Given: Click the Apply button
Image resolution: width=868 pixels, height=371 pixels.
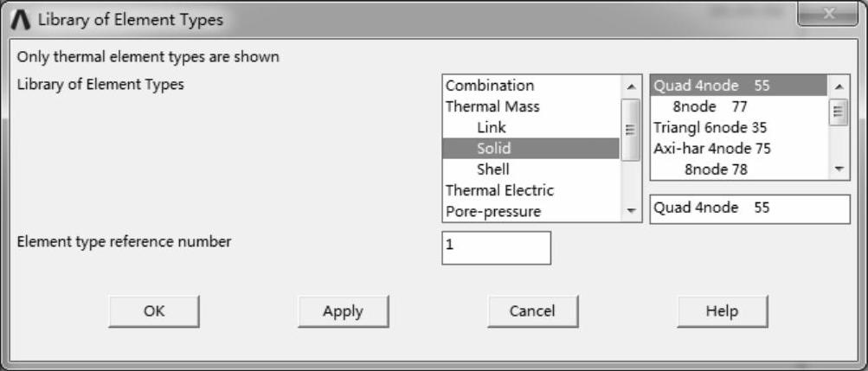Looking at the screenshot, I should [x=343, y=311].
